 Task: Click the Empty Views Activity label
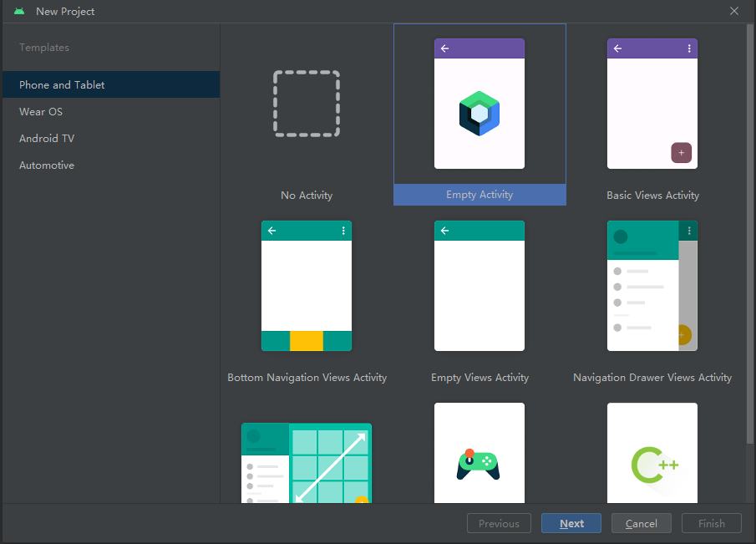click(x=479, y=378)
